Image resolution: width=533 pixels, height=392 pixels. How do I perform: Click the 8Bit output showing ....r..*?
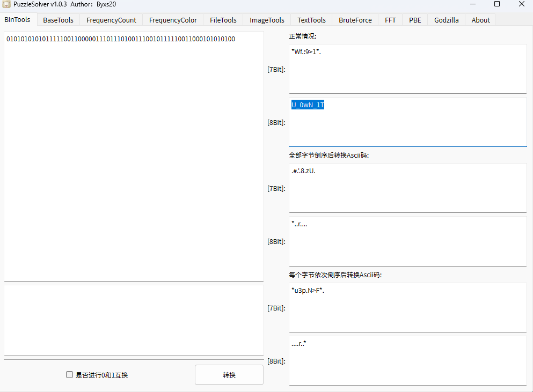pos(408,361)
